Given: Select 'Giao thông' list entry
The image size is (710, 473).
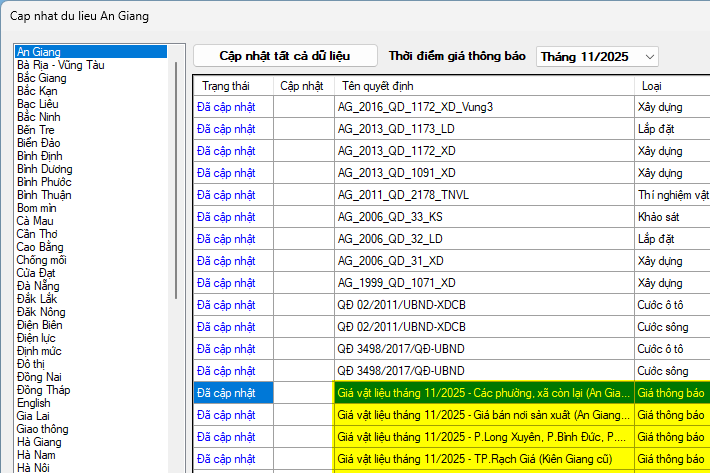Looking at the screenshot, I should 44,429.
